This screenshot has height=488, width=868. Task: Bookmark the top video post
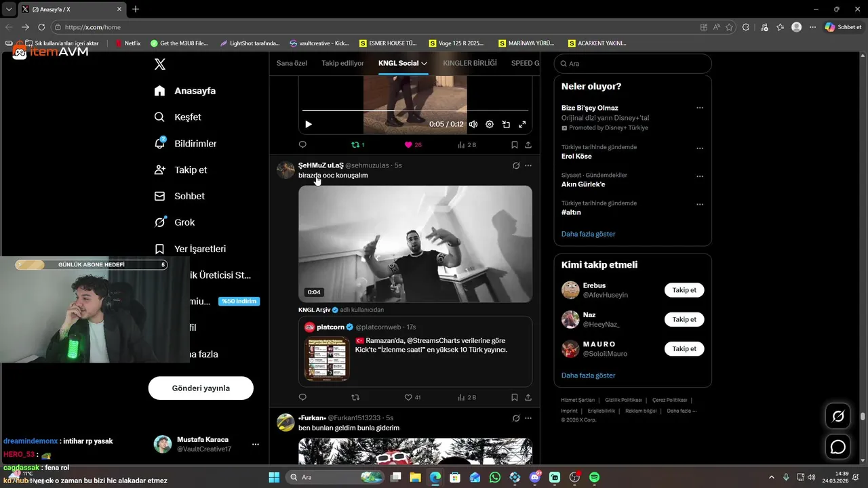(515, 144)
